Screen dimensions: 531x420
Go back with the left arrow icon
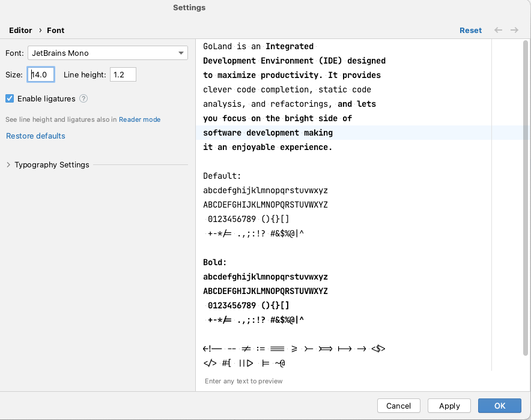point(498,30)
